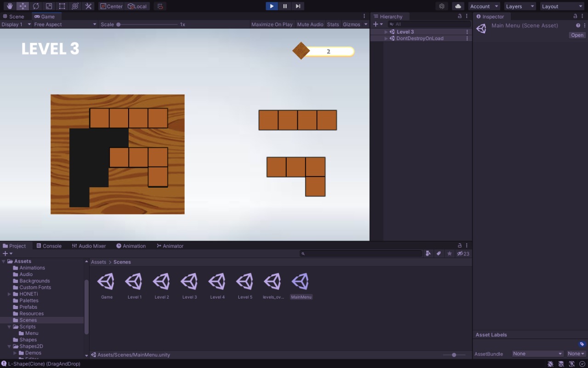The height and width of the screenshot is (368, 588).
Task: Click the Play button
Action: (272, 6)
